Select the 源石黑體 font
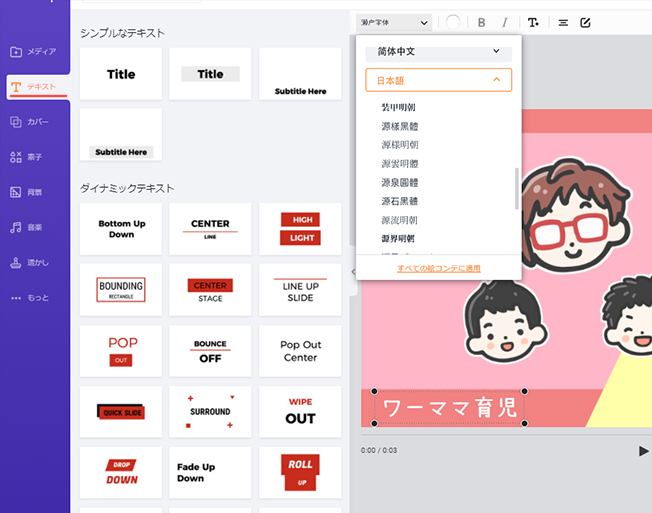The height and width of the screenshot is (513, 652). (x=399, y=201)
